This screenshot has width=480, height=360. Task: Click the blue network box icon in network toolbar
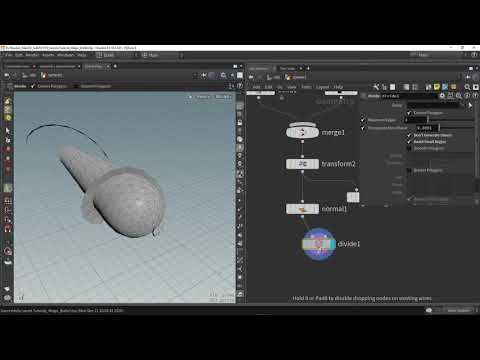click(x=445, y=87)
